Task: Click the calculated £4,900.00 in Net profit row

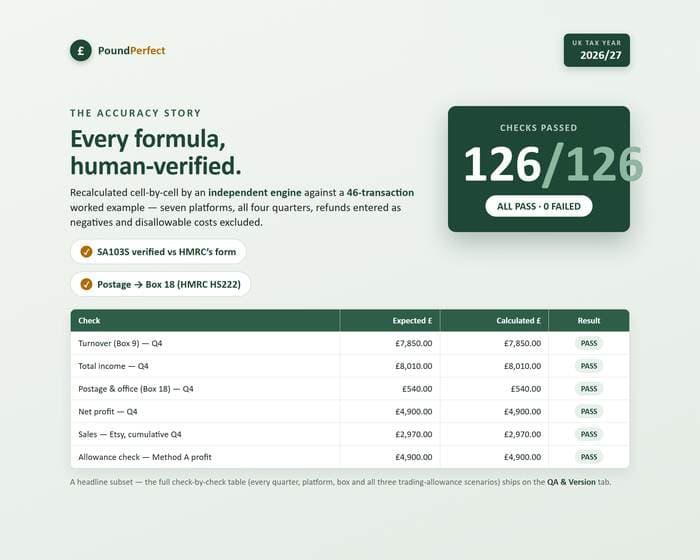Action: click(522, 412)
